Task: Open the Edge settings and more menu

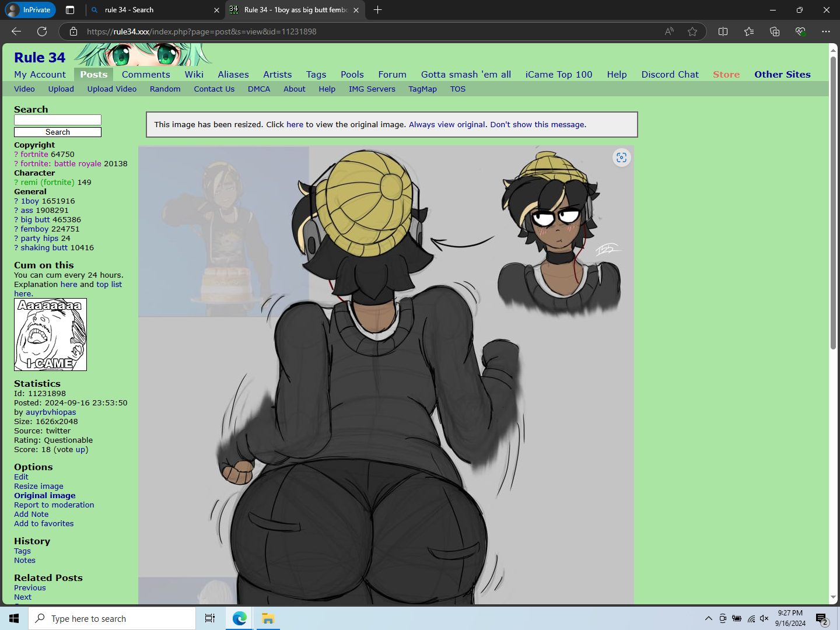Action: 826,32
